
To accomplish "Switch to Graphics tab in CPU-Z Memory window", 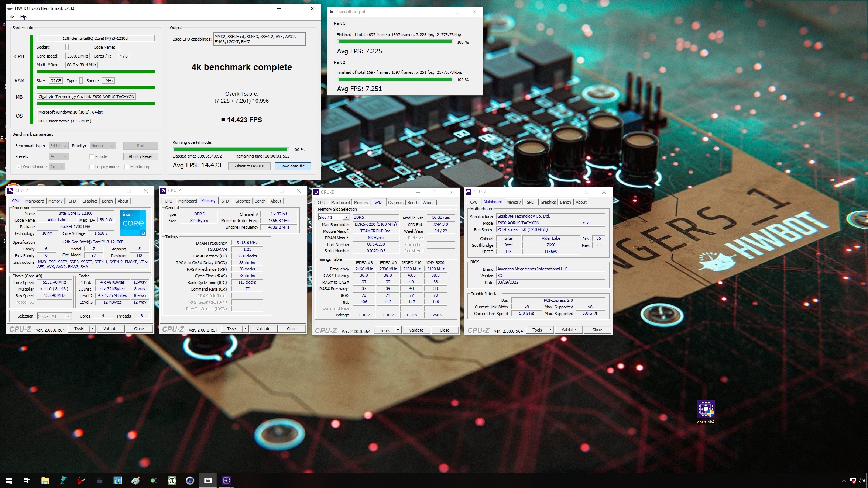I will (x=243, y=201).
